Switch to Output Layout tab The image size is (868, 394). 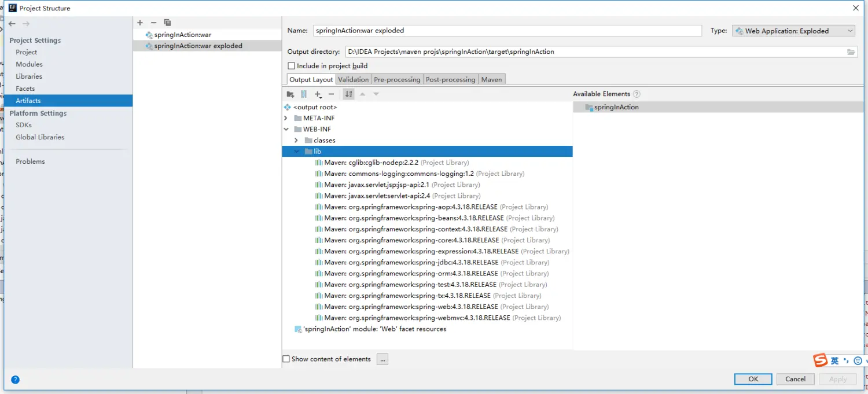coord(311,79)
